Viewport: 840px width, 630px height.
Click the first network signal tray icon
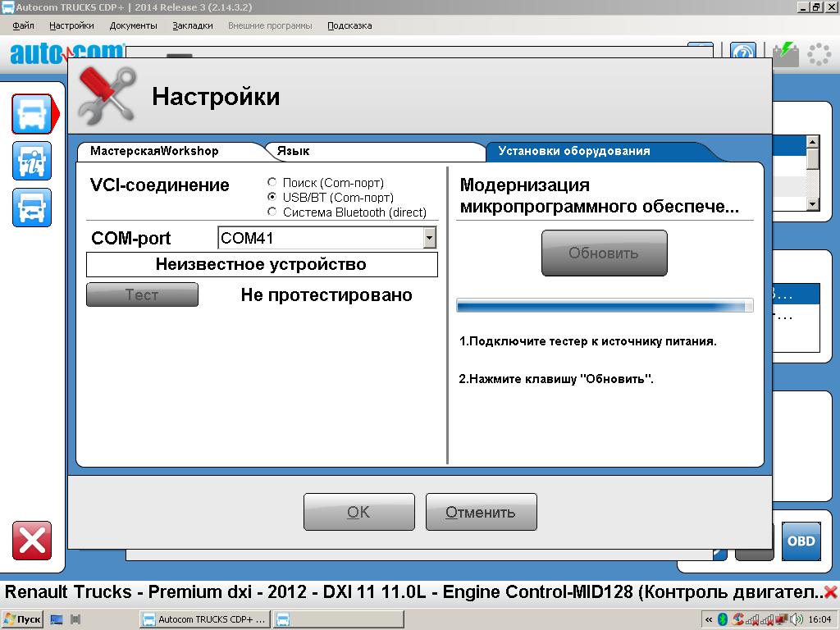[x=752, y=619]
